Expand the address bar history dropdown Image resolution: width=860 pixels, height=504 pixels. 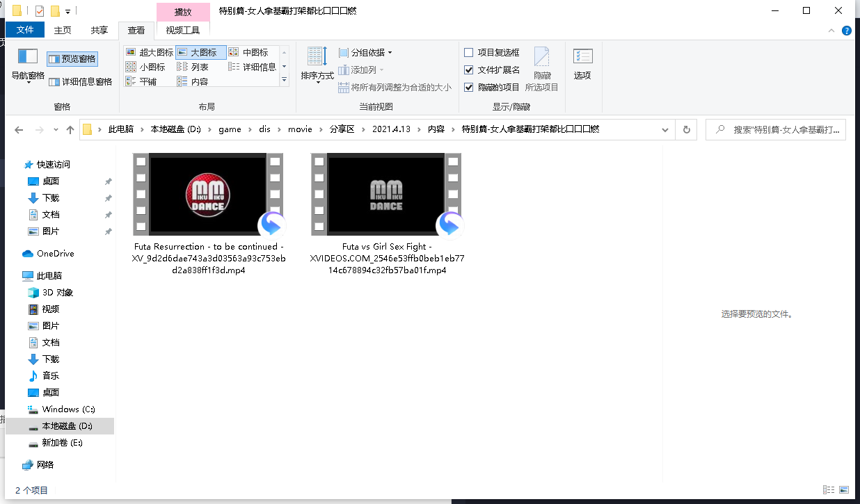(x=665, y=129)
